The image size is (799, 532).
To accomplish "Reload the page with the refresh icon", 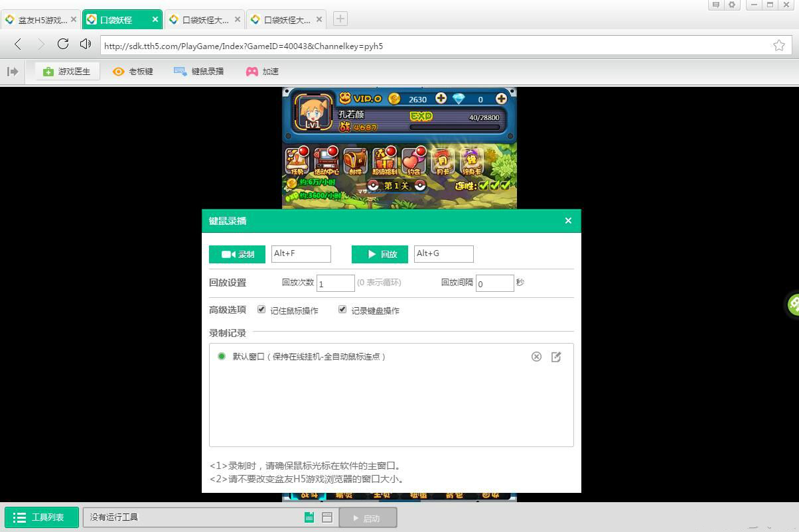I will pos(63,44).
